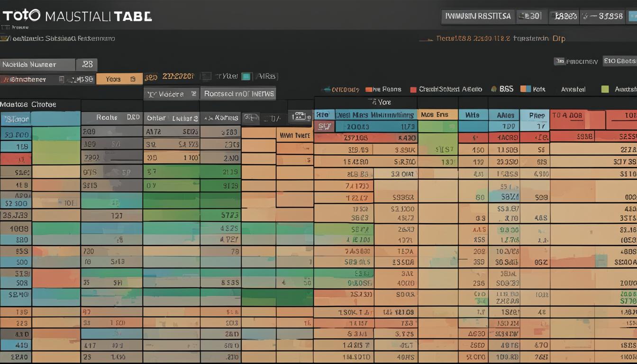Image resolution: width=637 pixels, height=364 pixels.
Task: Click the Maatse Chotee panel title
Action: tap(28, 104)
